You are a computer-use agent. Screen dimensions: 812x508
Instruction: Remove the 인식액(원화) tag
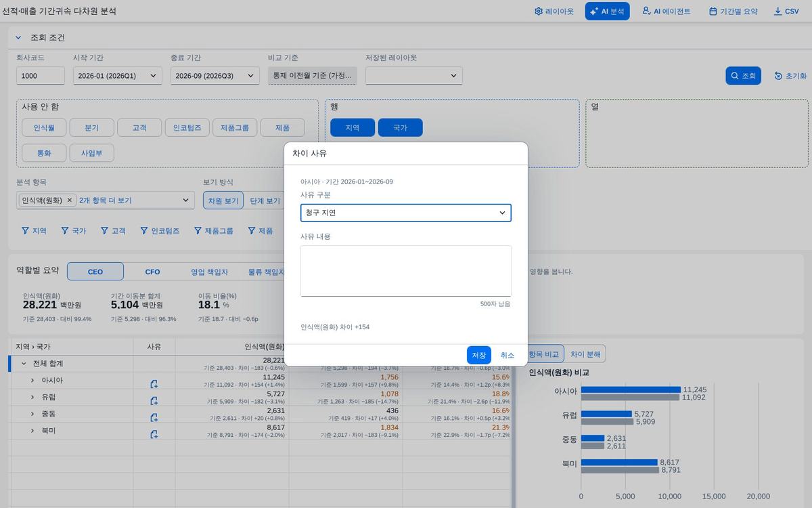click(69, 200)
